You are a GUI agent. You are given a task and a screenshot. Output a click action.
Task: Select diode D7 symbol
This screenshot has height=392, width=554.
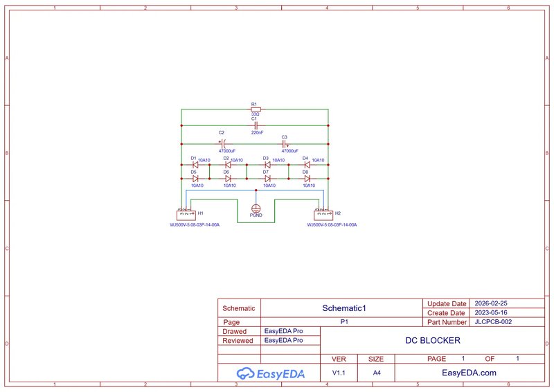[x=267, y=179]
